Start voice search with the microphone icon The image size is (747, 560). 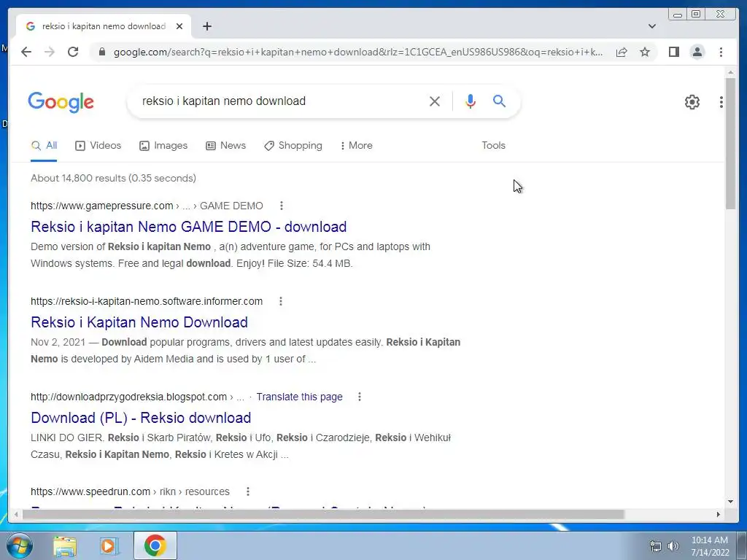coord(471,101)
